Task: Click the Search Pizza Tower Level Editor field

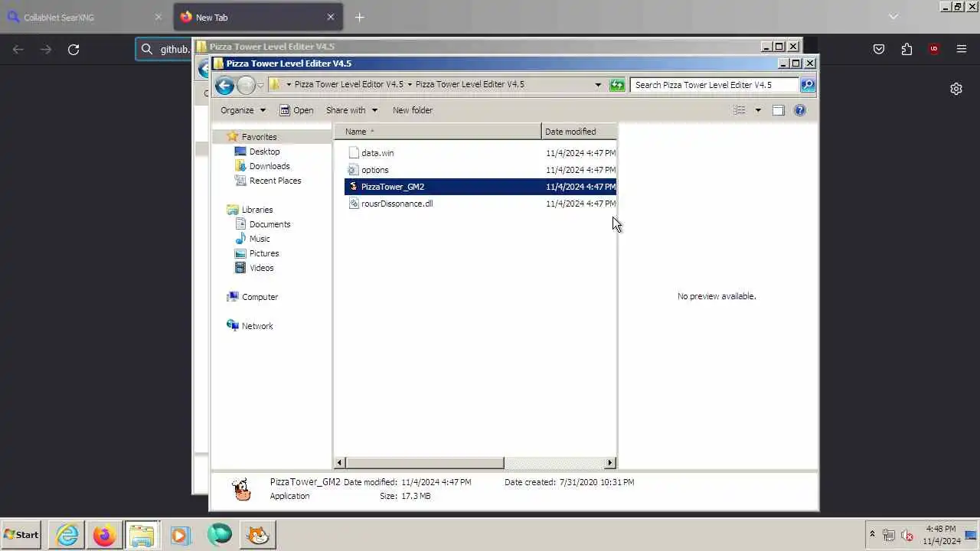Action: tap(714, 85)
